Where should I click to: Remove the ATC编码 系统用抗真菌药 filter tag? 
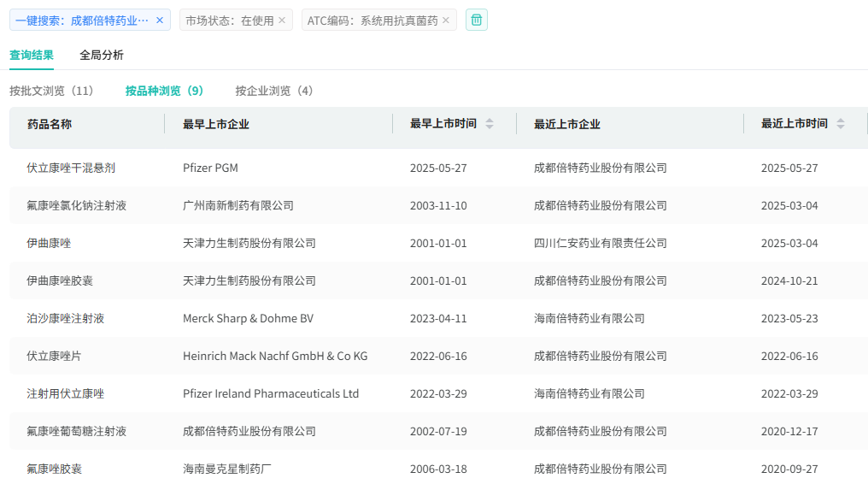tap(446, 21)
